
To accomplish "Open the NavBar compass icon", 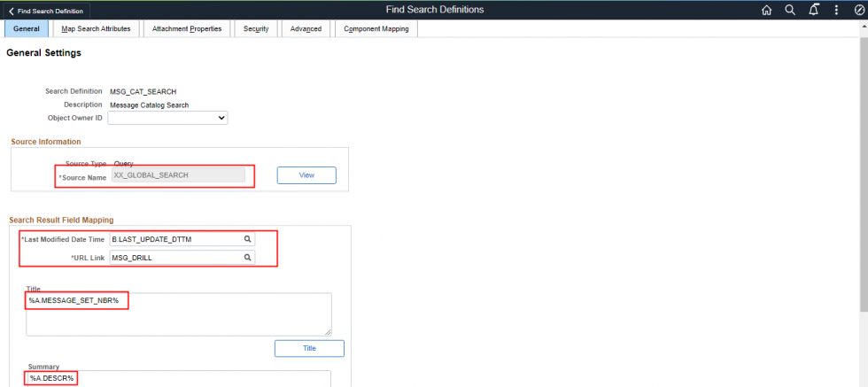I will point(859,11).
